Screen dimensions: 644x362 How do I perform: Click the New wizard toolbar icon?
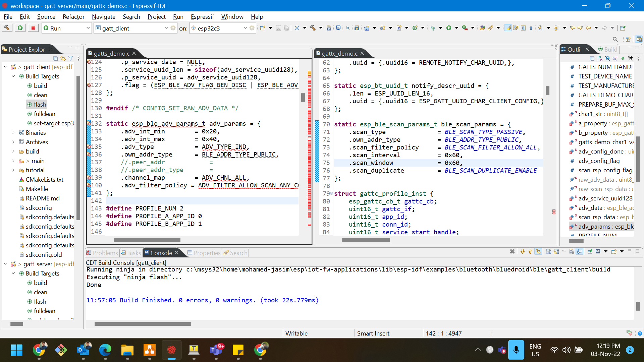click(263, 28)
